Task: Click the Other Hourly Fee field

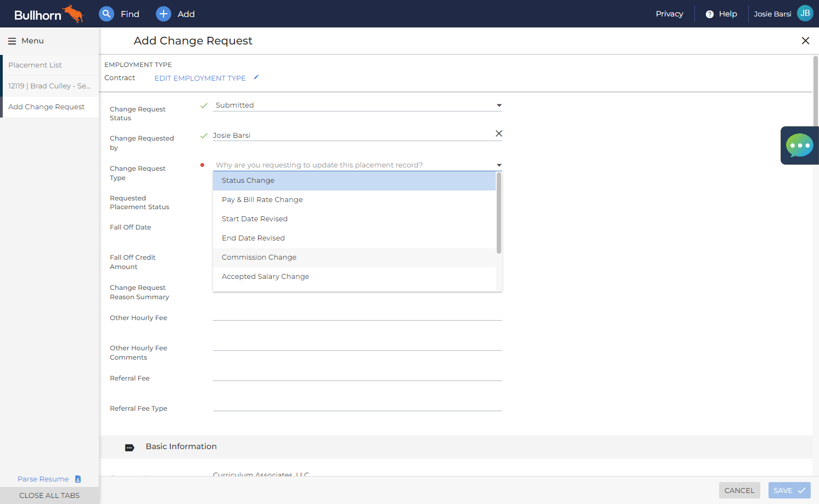Action: coord(357,314)
